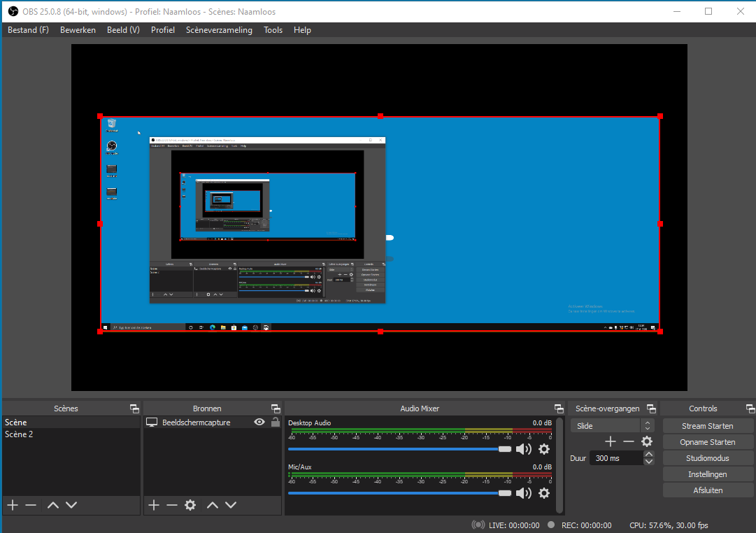Remove selected scene with minus icon
This screenshot has width=756, height=533.
(x=31, y=505)
